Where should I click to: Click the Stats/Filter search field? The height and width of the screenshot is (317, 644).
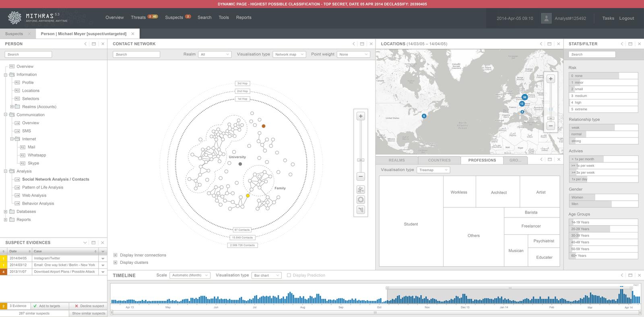coord(592,54)
